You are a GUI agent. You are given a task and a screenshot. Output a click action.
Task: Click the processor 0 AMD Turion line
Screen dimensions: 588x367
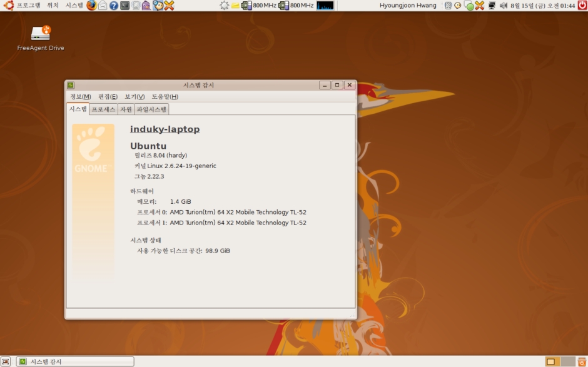[221, 212]
